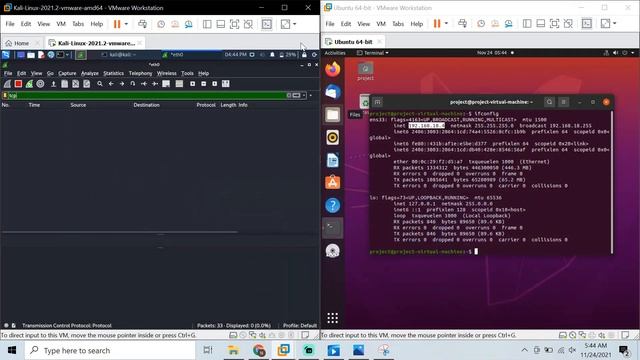Viewport: 640px width, 360px height.
Task: Sort packets by Protocol column
Action: 206,105
